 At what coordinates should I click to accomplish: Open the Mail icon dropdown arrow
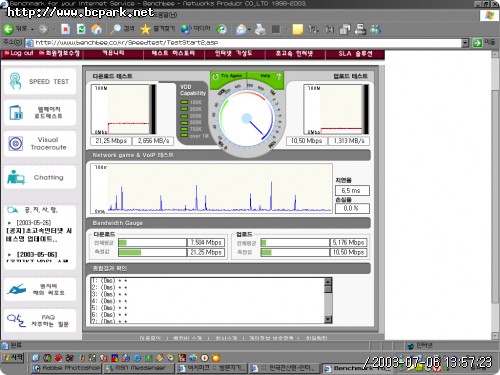(249, 30)
